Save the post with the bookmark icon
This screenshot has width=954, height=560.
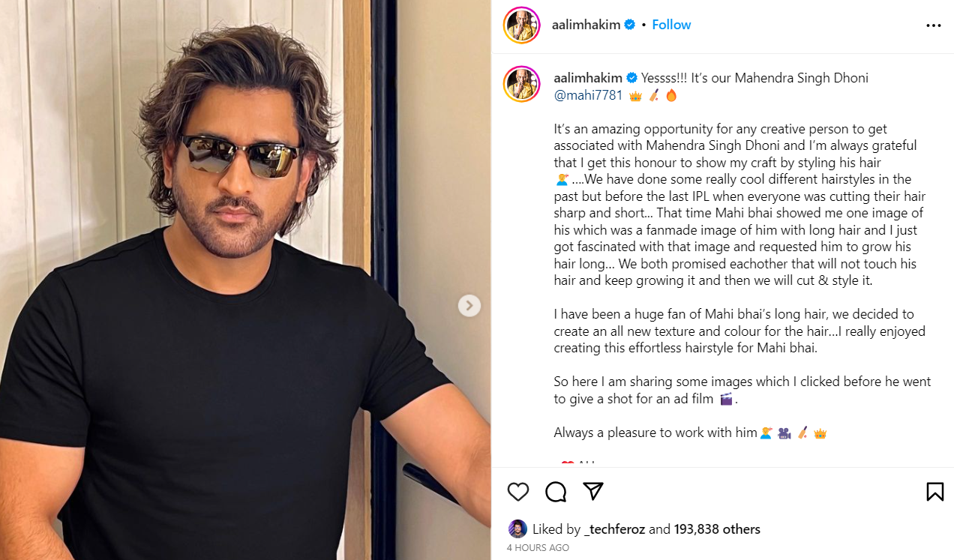click(934, 492)
